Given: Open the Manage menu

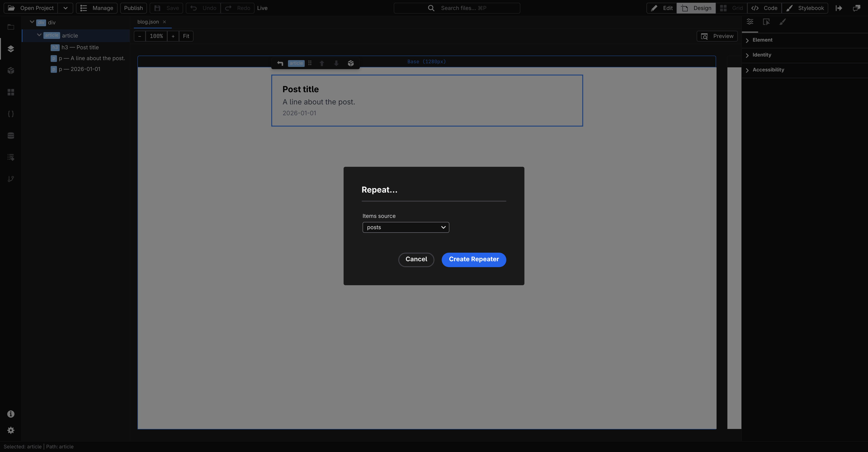Looking at the screenshot, I should point(97,8).
